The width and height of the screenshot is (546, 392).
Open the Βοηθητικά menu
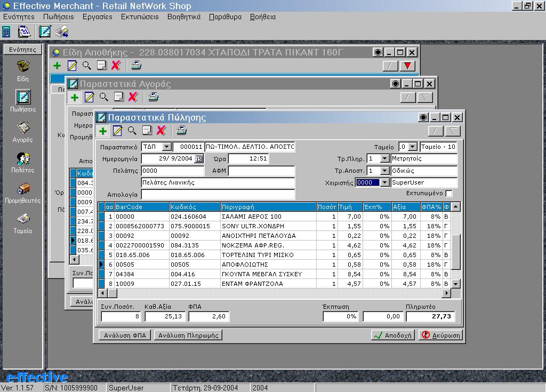184,17
